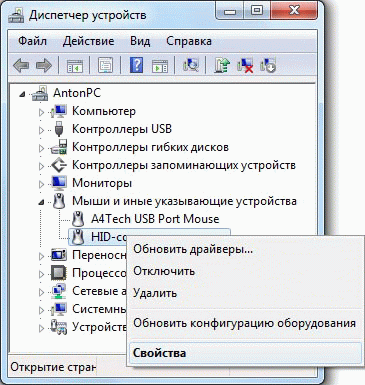Open the Properties sheet toolbar icon

(105, 65)
